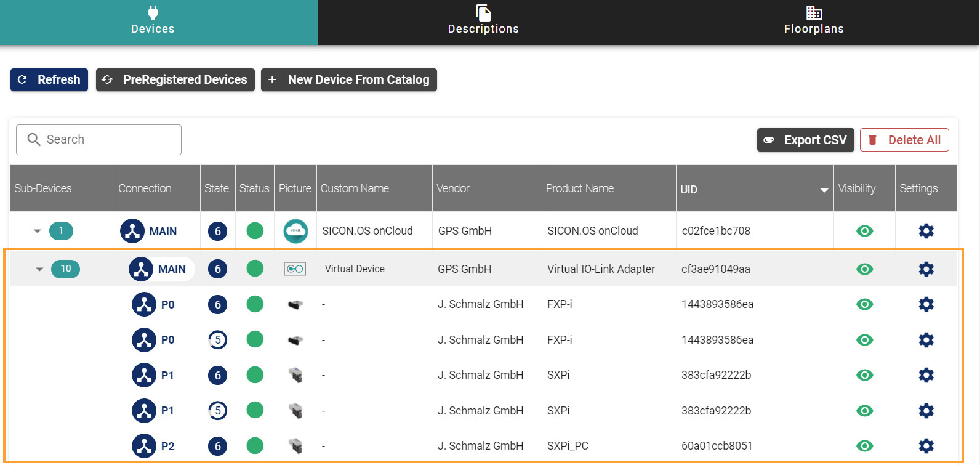
Task: Switch to the Descriptions tab
Action: [x=483, y=22]
